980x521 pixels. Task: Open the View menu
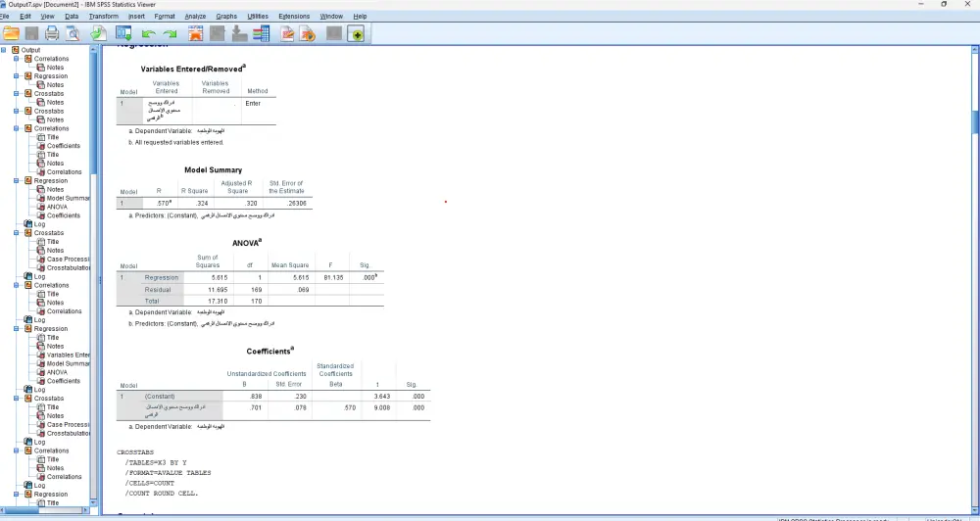pyautogui.click(x=47, y=17)
